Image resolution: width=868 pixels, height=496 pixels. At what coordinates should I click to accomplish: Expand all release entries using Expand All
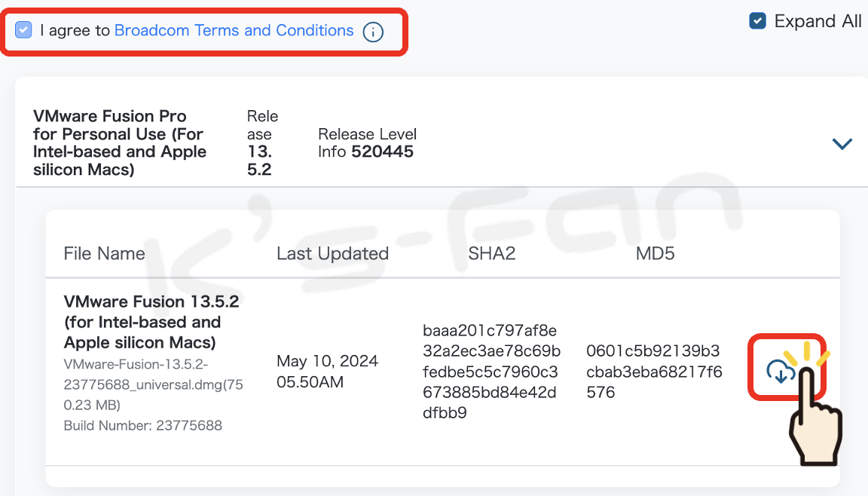[x=757, y=21]
